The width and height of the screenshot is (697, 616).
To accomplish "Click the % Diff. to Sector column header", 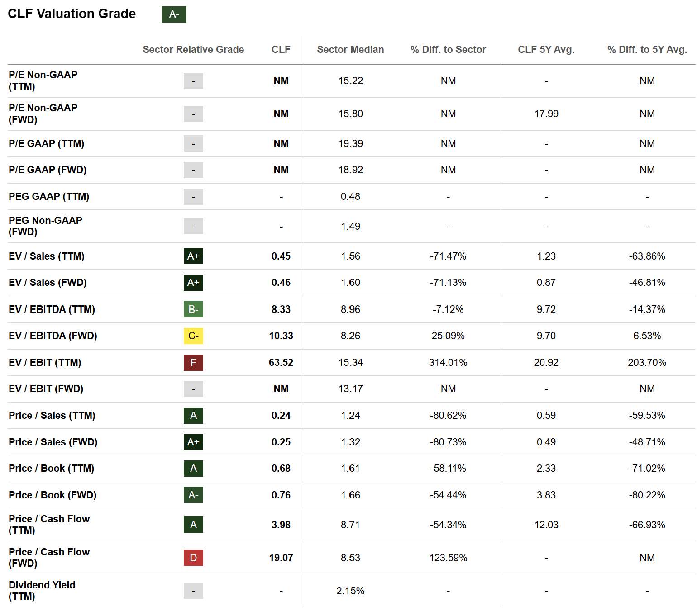I will 448,50.
